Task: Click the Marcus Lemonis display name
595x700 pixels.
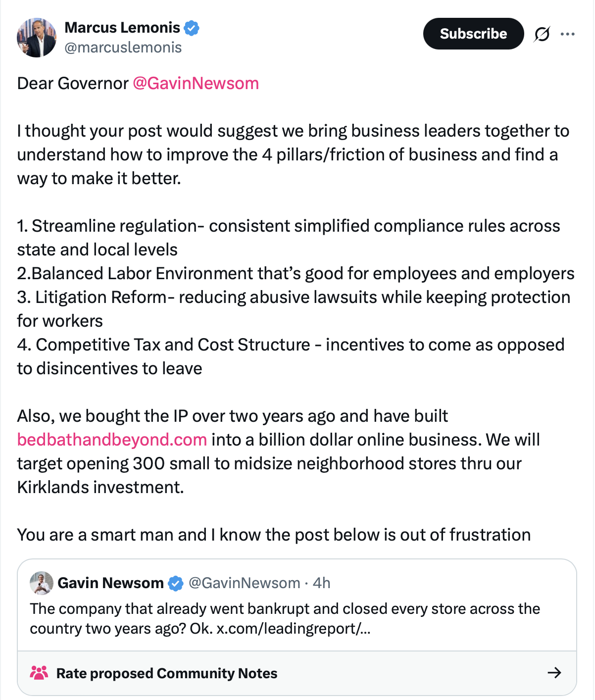Action: click(x=122, y=28)
